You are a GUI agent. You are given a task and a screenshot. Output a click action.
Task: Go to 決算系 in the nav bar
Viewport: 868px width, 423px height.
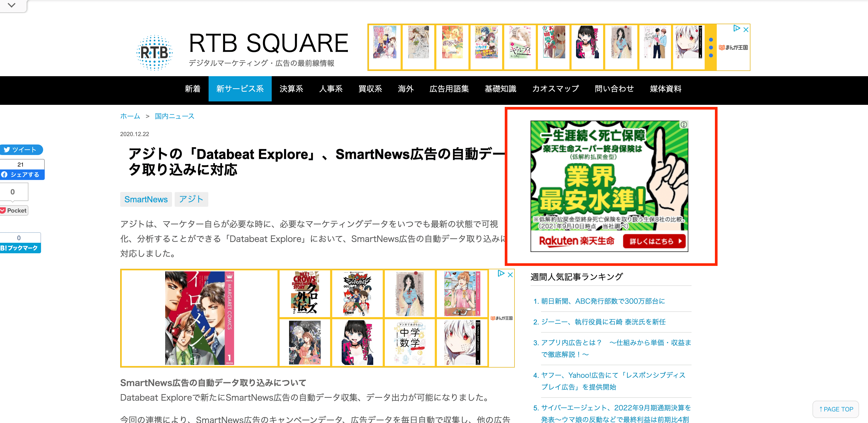coord(291,89)
